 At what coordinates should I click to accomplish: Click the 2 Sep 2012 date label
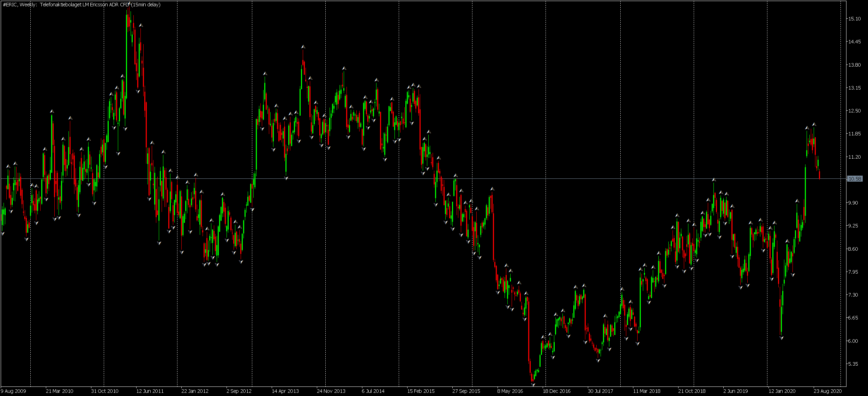tap(239, 391)
